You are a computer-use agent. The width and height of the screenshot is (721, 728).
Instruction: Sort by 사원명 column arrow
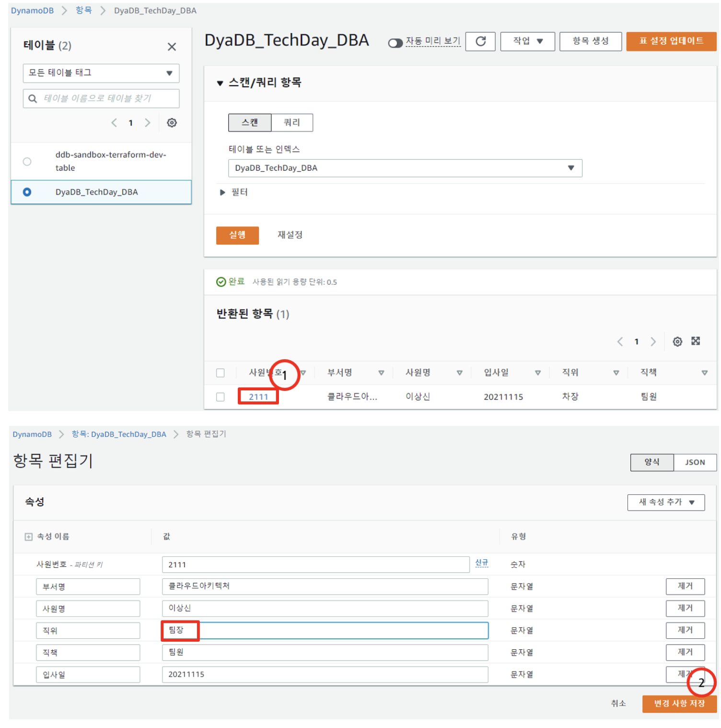(459, 373)
